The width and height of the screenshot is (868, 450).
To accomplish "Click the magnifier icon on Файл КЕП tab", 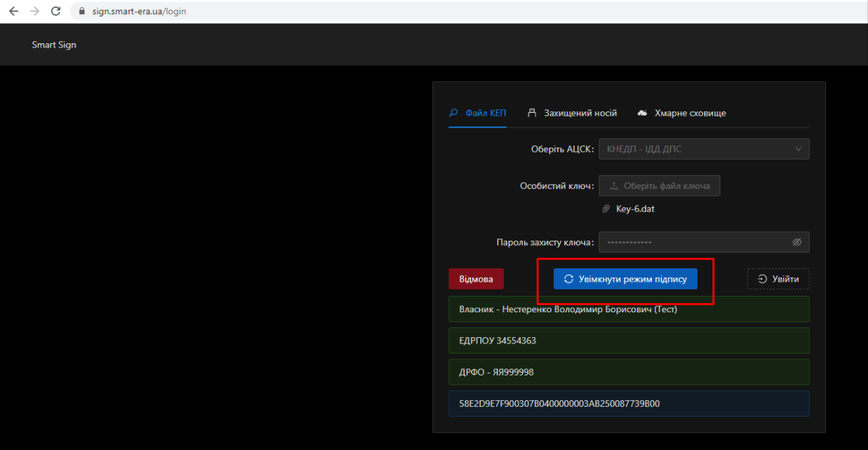I will 453,113.
